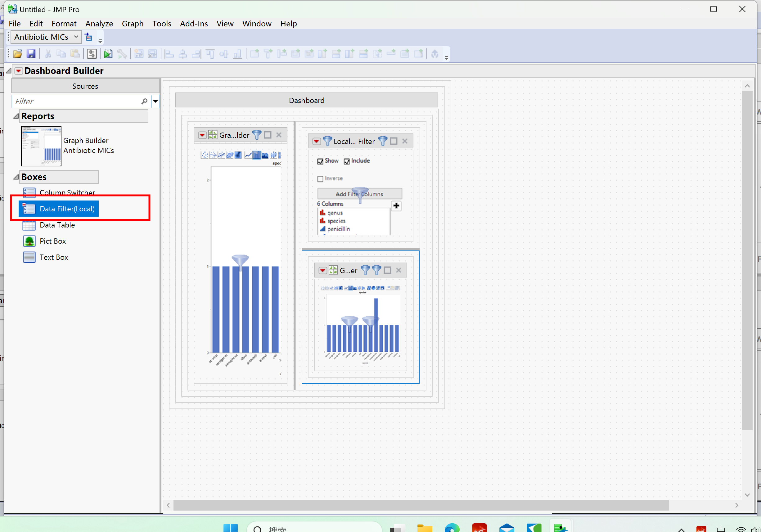Select the Pict Box item in Boxes panel
The image size is (761, 532).
point(52,241)
